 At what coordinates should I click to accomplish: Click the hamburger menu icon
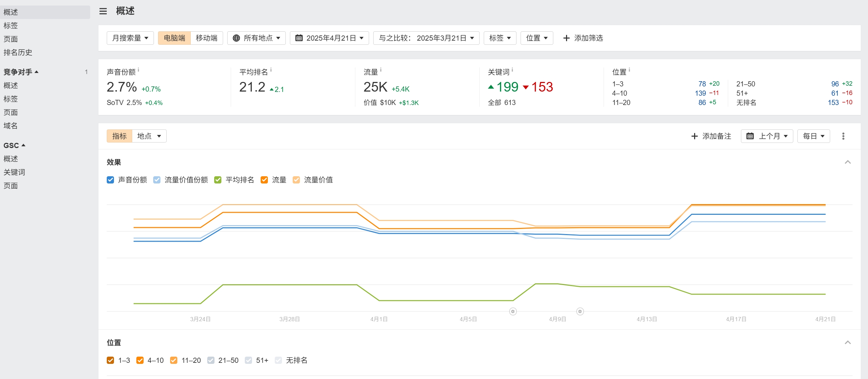tap(103, 11)
